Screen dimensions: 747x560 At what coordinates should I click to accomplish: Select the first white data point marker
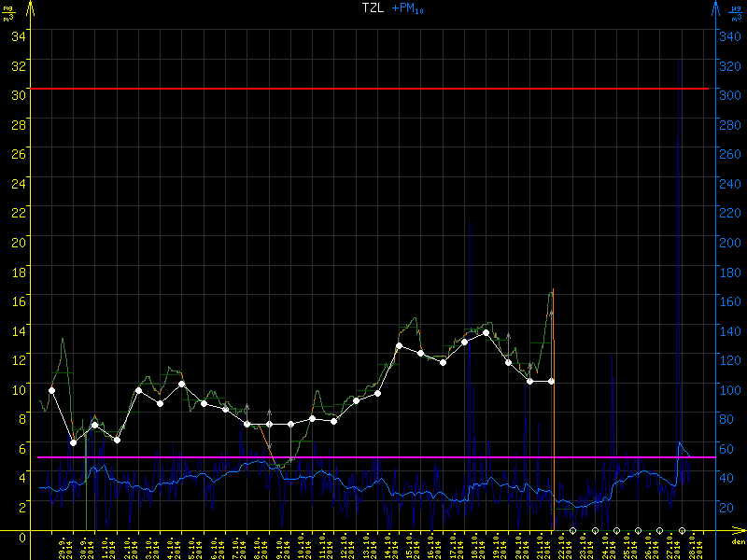click(51, 390)
